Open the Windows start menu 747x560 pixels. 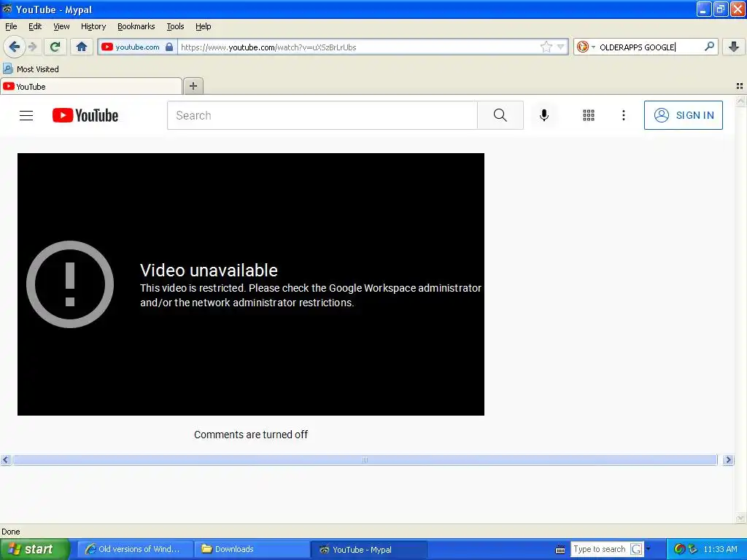click(35, 549)
